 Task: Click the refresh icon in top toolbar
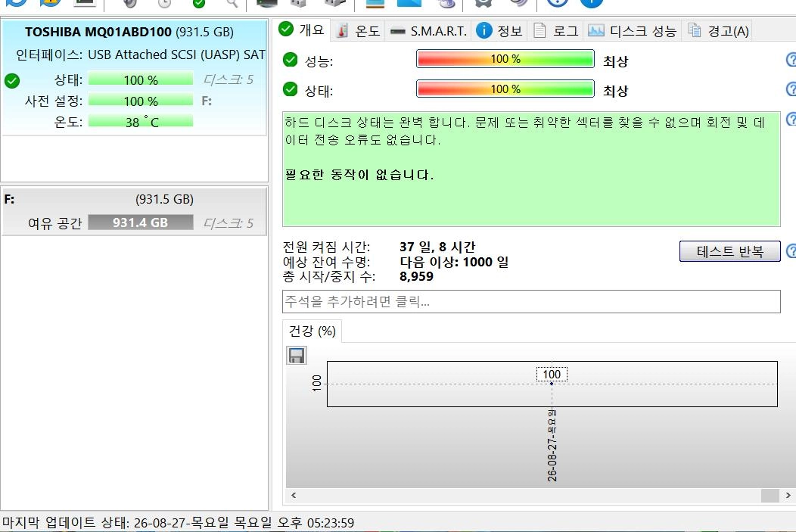click(x=16, y=2)
